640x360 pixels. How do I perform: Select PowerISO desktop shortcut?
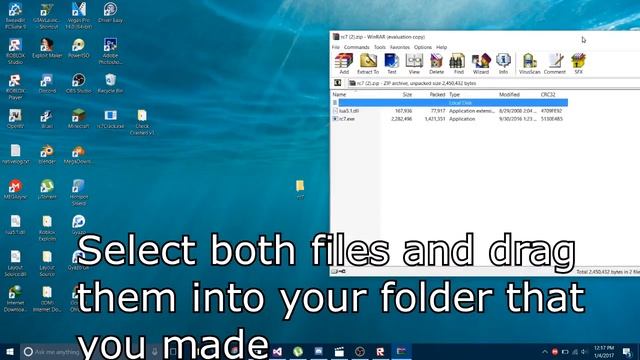coord(78,48)
